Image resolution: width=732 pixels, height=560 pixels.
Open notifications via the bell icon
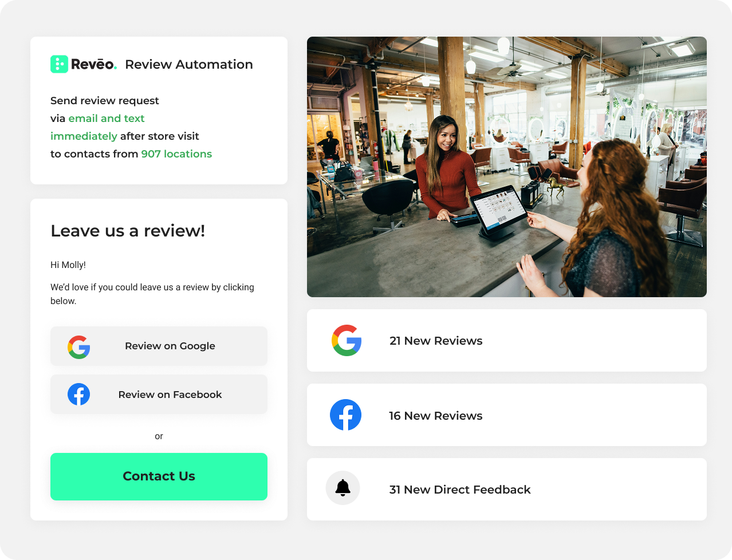pos(343,488)
